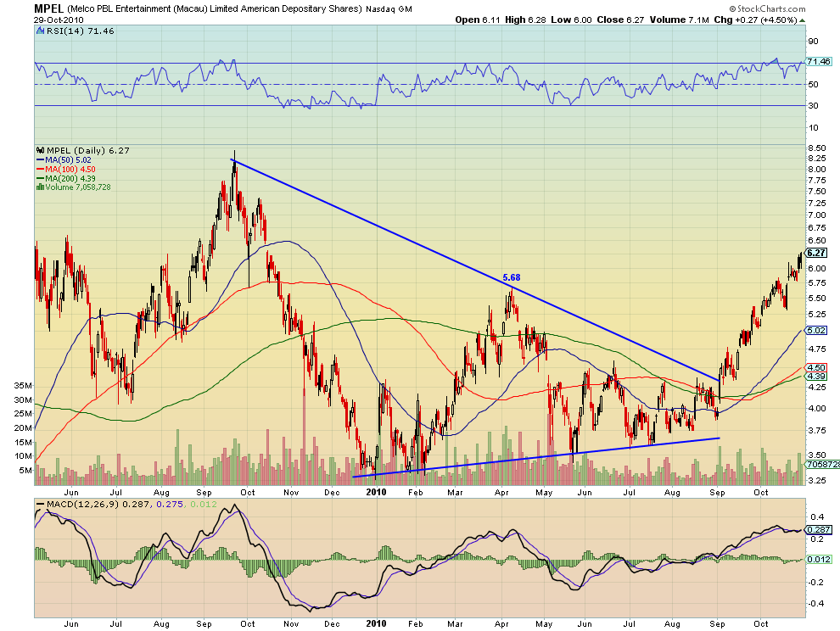Click the blue 5.68 peak annotation
This screenshot has height=631, width=840.
(x=512, y=277)
